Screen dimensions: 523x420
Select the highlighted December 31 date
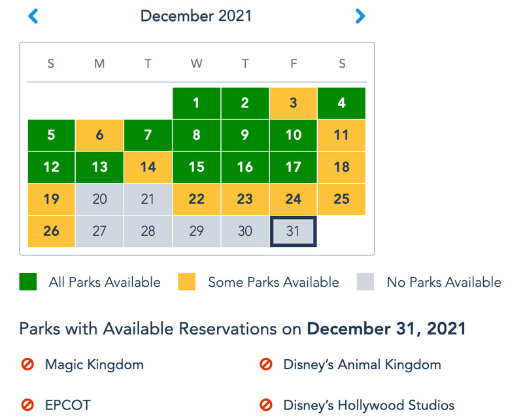point(293,231)
